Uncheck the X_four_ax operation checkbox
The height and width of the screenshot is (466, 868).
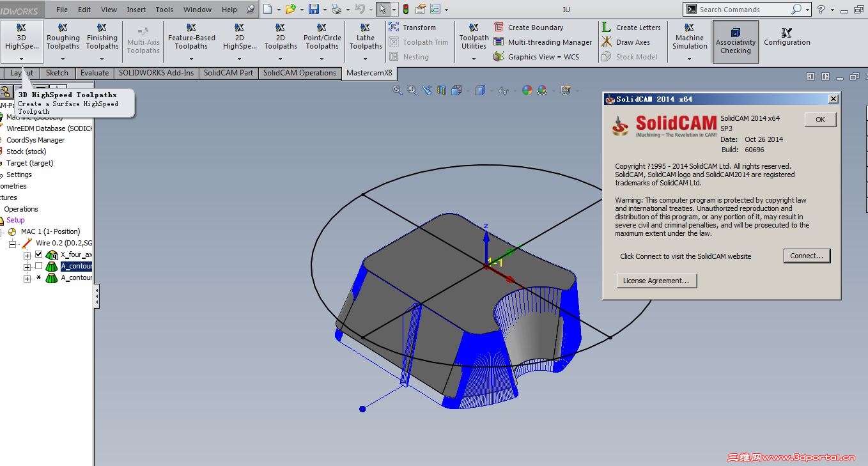(38, 254)
